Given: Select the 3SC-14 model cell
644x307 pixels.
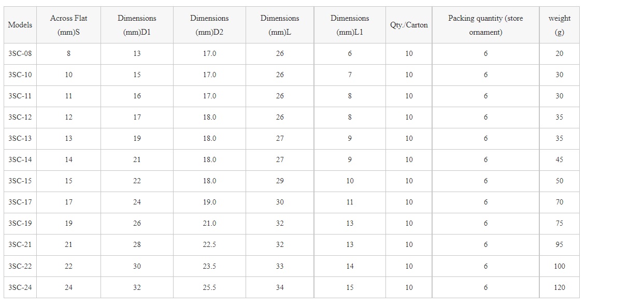Looking at the screenshot, I should coord(20,159).
